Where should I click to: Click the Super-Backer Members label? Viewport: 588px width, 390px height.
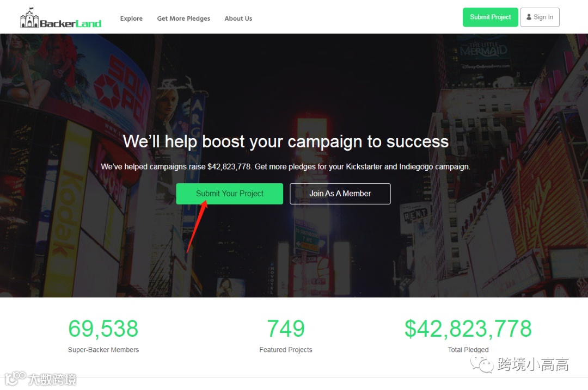click(103, 350)
